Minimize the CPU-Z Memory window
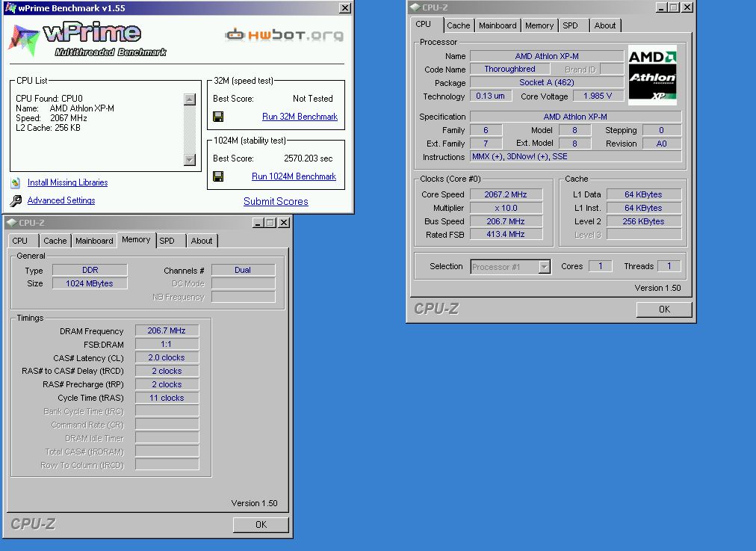Viewport: 756px width, 551px height. (258, 223)
